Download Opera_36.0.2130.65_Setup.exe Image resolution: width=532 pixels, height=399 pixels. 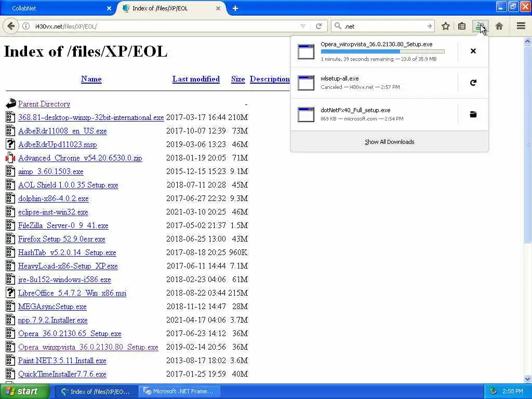(70, 334)
